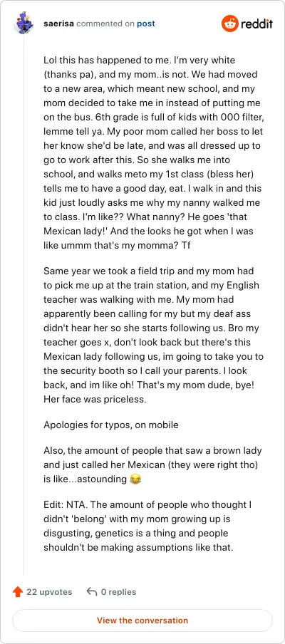This screenshot has height=644, width=285.
Task: Click the orange upvote arrow
Action: 18,592
